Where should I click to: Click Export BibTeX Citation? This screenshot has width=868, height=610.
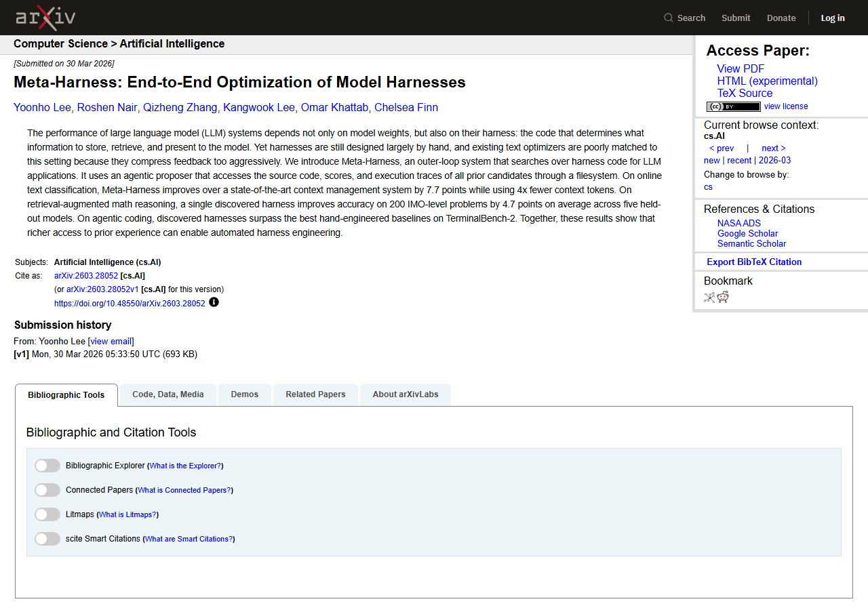tap(754, 262)
